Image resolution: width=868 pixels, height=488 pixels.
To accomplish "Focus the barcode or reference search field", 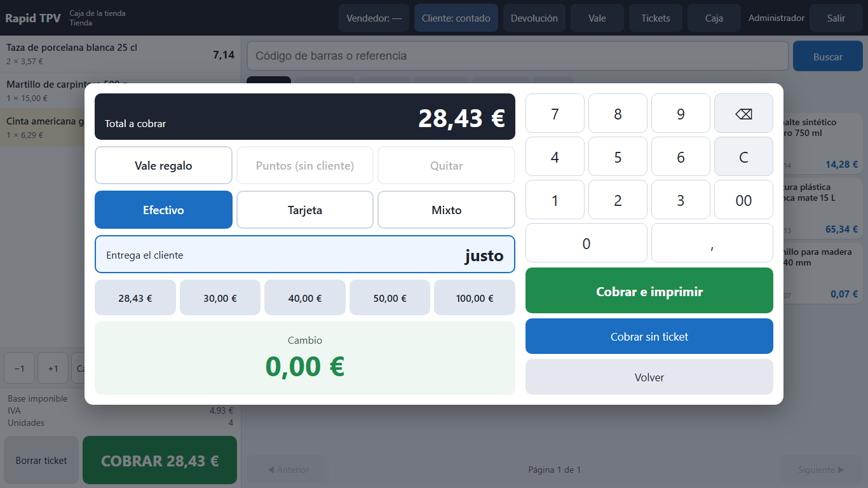I will 517,56.
